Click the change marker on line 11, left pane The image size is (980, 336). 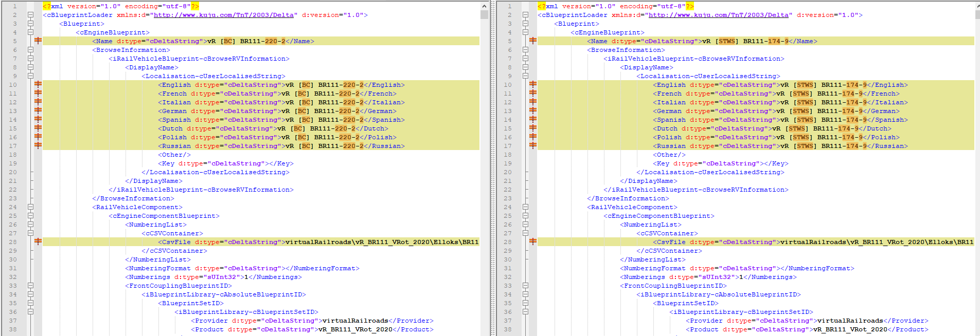point(38,93)
